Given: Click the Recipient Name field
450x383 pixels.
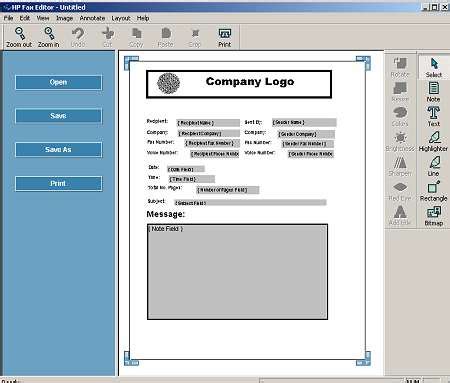Looking at the screenshot, I should (x=208, y=123).
